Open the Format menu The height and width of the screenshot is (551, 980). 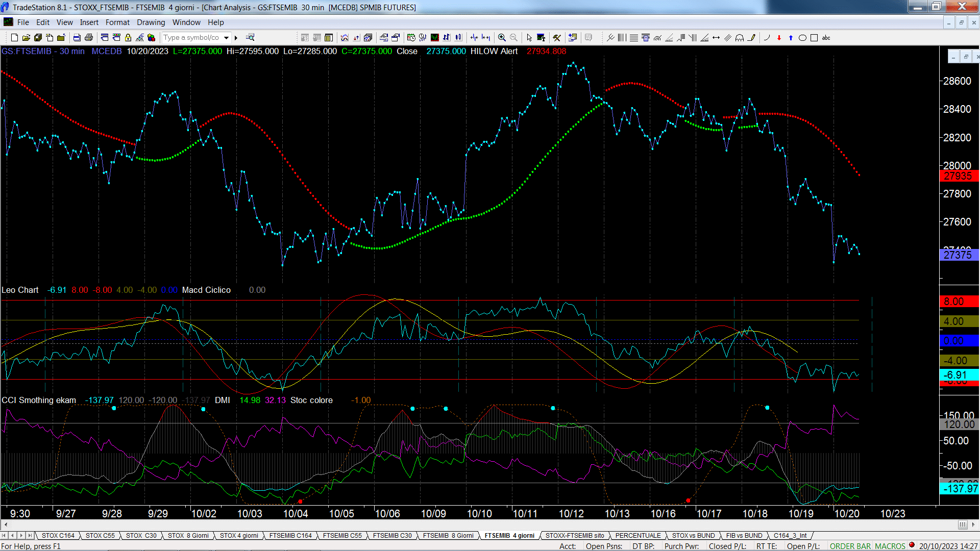118,22
